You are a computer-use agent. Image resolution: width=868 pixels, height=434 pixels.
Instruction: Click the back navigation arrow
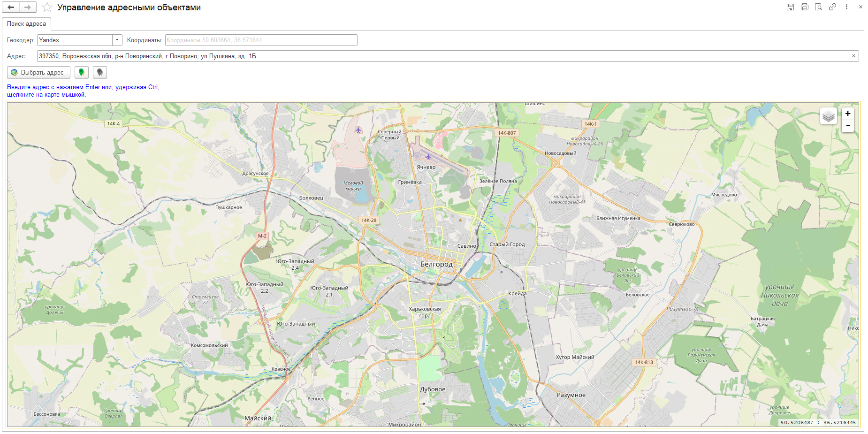[11, 7]
